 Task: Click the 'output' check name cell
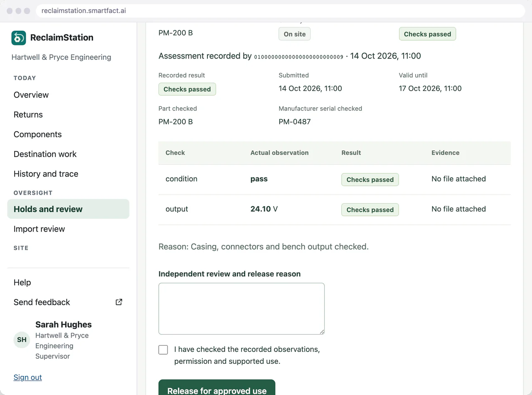[177, 209]
